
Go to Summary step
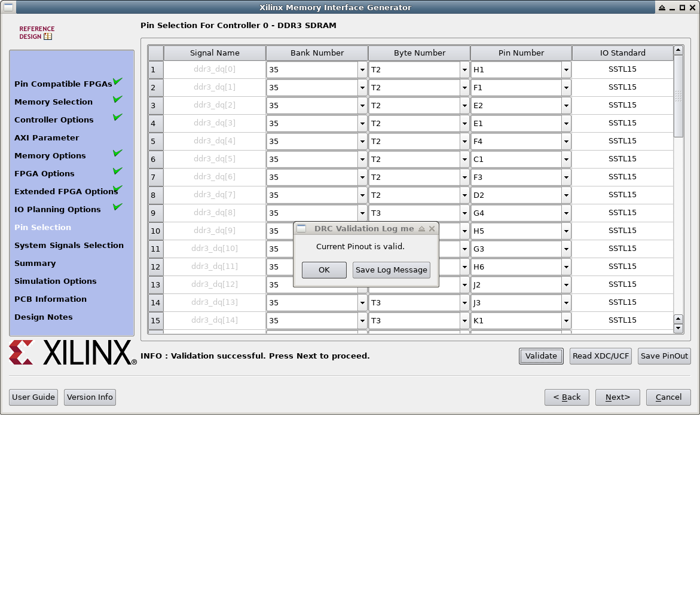click(35, 263)
